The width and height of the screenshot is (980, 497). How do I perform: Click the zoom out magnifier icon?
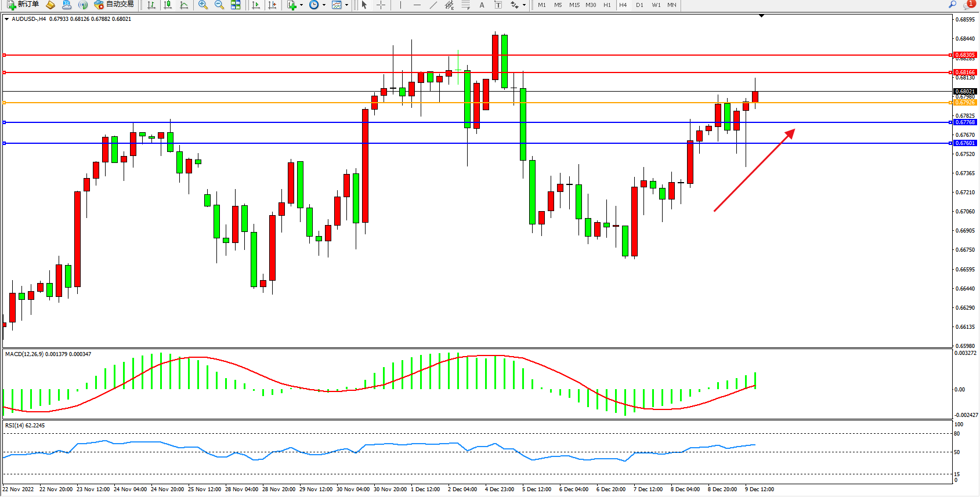click(x=219, y=5)
